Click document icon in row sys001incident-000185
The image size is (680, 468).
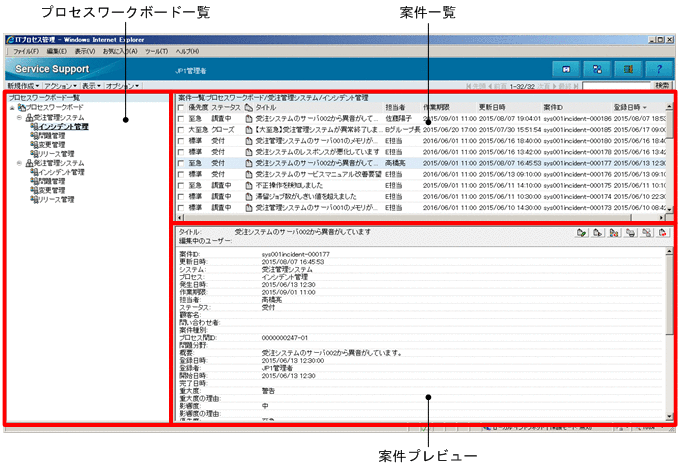(x=249, y=130)
